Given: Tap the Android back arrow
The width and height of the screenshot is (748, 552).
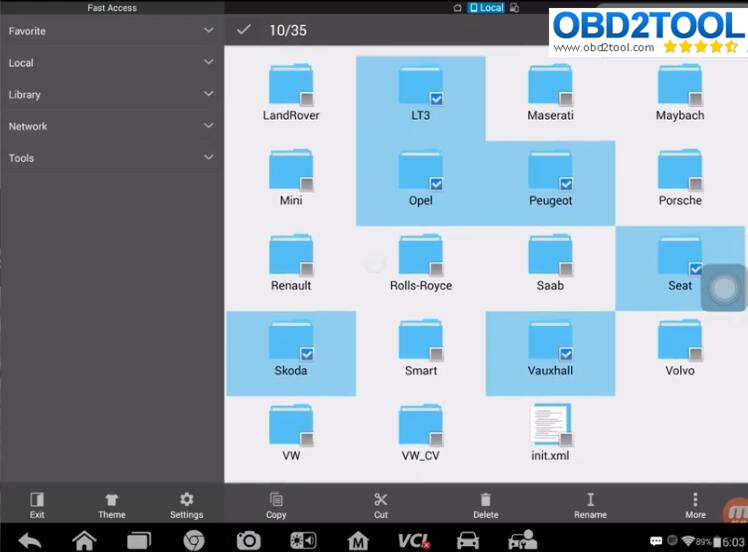Looking at the screenshot, I should coord(30,541).
